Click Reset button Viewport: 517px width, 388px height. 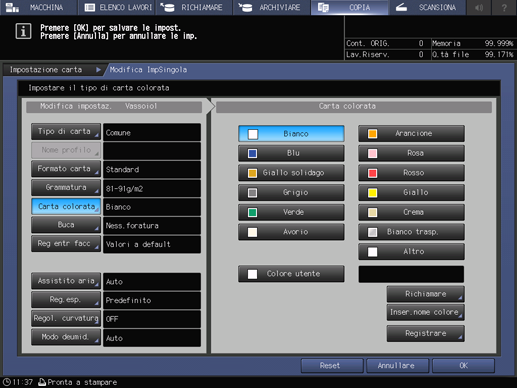point(332,366)
